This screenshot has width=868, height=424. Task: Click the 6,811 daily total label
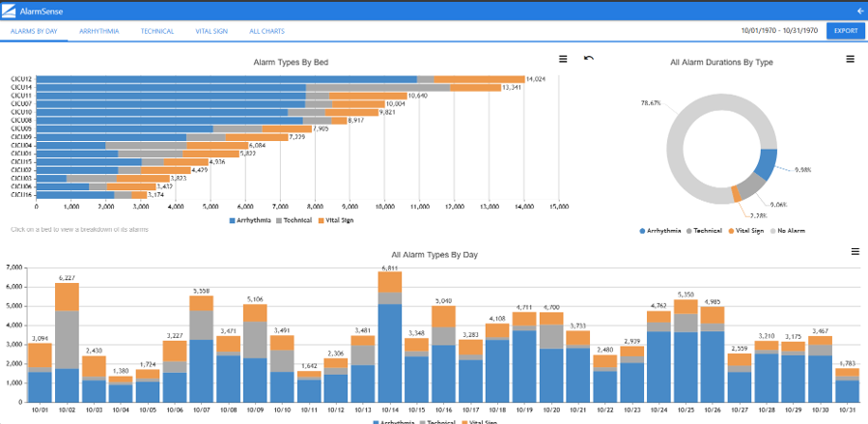pos(390,268)
